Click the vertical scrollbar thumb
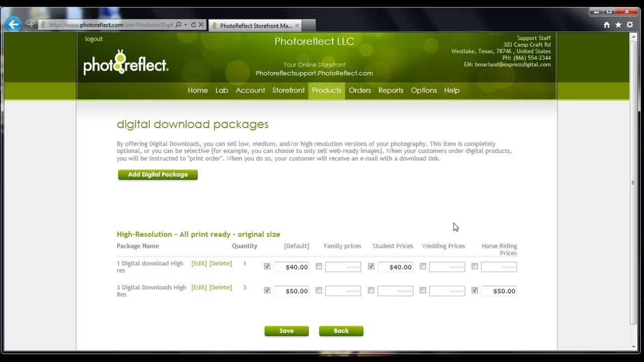644x362 pixels. pos(633,182)
